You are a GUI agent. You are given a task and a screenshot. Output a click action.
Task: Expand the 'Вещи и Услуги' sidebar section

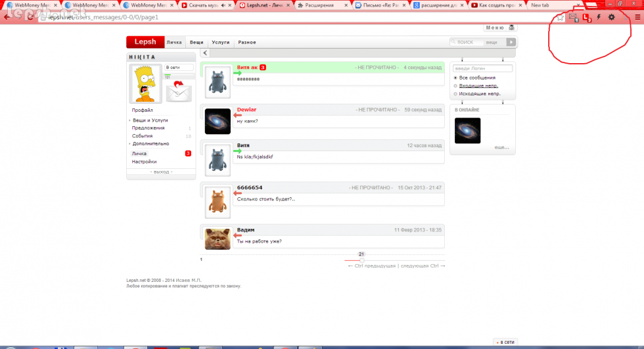click(150, 120)
